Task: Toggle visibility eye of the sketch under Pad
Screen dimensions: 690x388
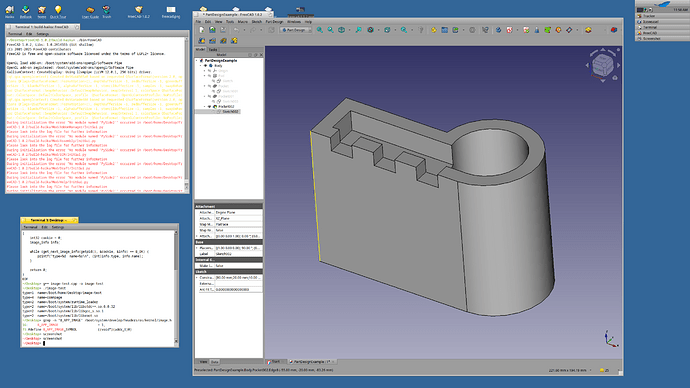Action: [x=214, y=81]
